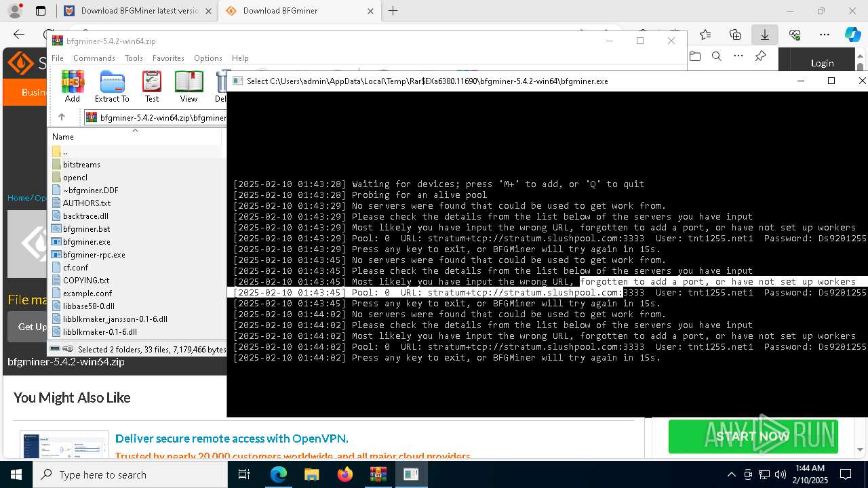Open the Edge Favorites icon
The image size is (868, 488).
(x=705, y=35)
